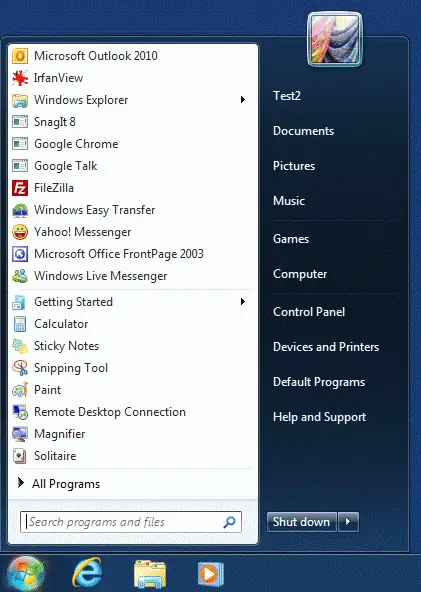Open the Pictures library

(x=294, y=166)
